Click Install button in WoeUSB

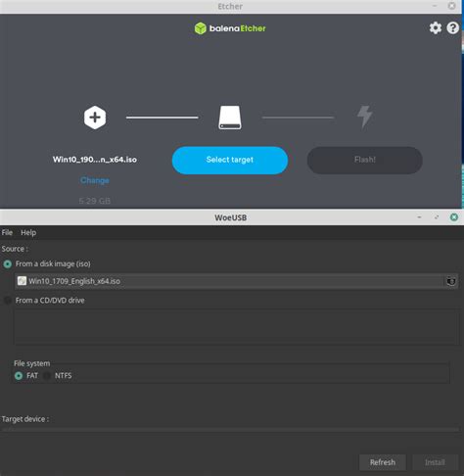point(435,462)
